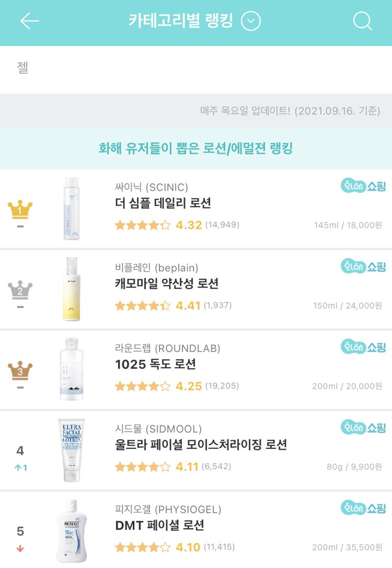This screenshot has width=392, height=568.
Task: Open 화해쇼핑 badge for PHYSIOGEL lotion
Action: point(363,508)
